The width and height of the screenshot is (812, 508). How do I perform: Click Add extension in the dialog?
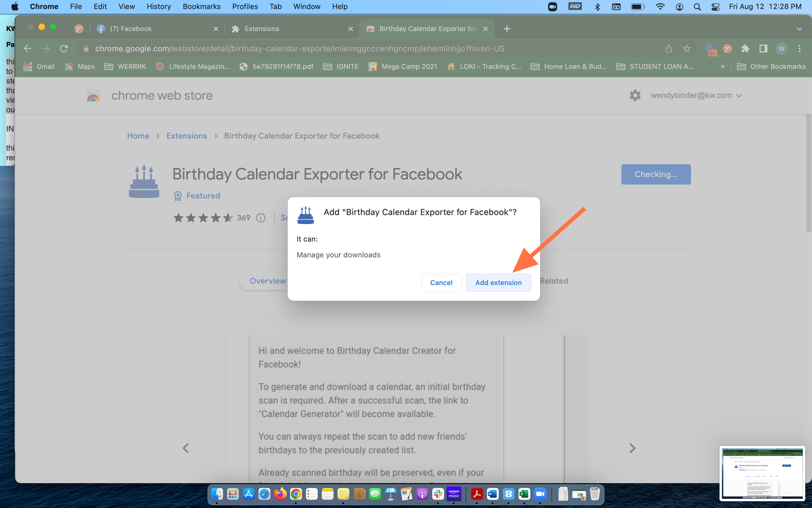[498, 283]
